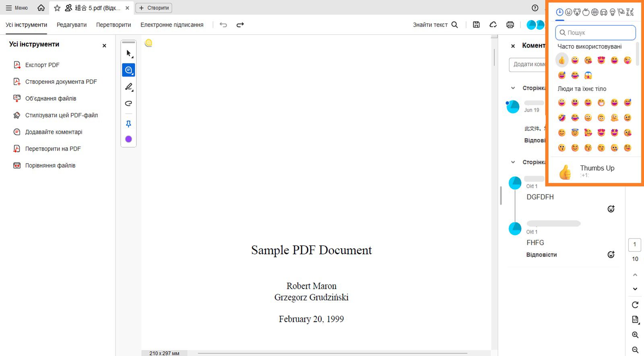Screen dimensions: 644x356
Task: Open the help question mark icon
Action: pos(535,8)
